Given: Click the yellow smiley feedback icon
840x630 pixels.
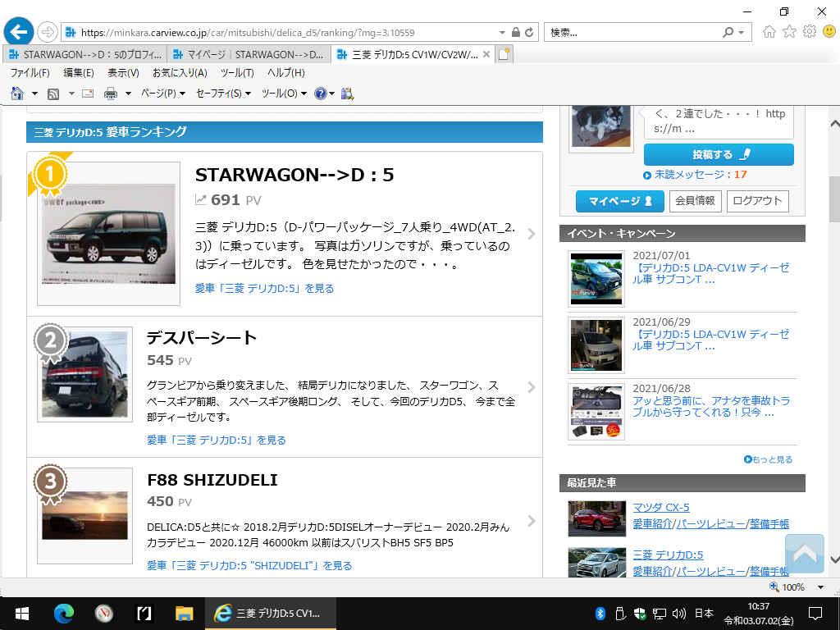Looking at the screenshot, I should pos(829,32).
